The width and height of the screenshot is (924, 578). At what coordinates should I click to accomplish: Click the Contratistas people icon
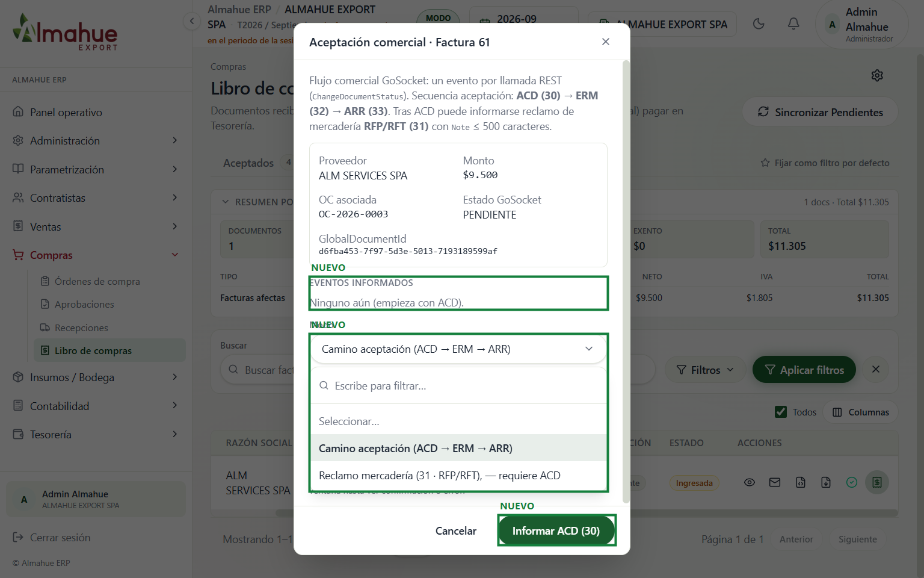click(x=18, y=197)
